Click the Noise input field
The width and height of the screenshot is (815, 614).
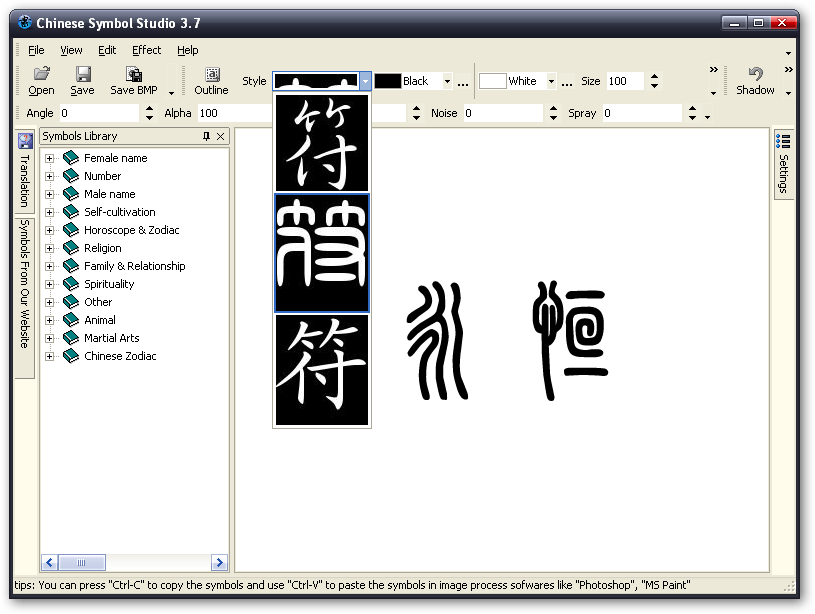(x=503, y=113)
